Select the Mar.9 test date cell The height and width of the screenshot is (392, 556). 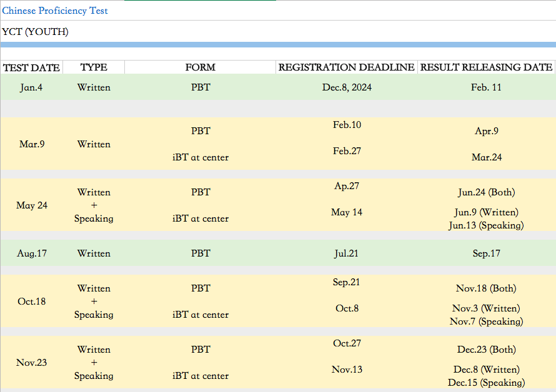coord(31,144)
